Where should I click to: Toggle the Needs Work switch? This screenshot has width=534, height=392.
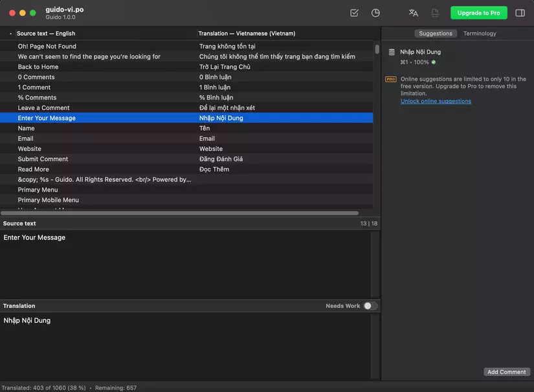pyautogui.click(x=370, y=306)
